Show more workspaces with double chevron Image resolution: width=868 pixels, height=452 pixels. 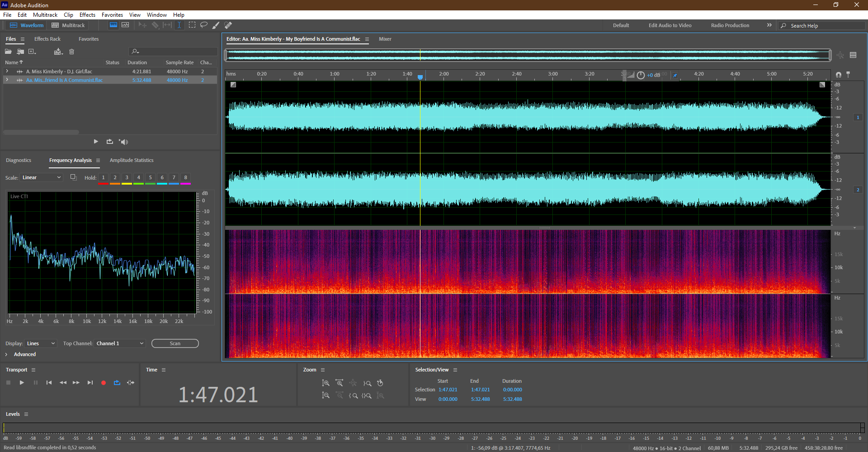pos(769,25)
